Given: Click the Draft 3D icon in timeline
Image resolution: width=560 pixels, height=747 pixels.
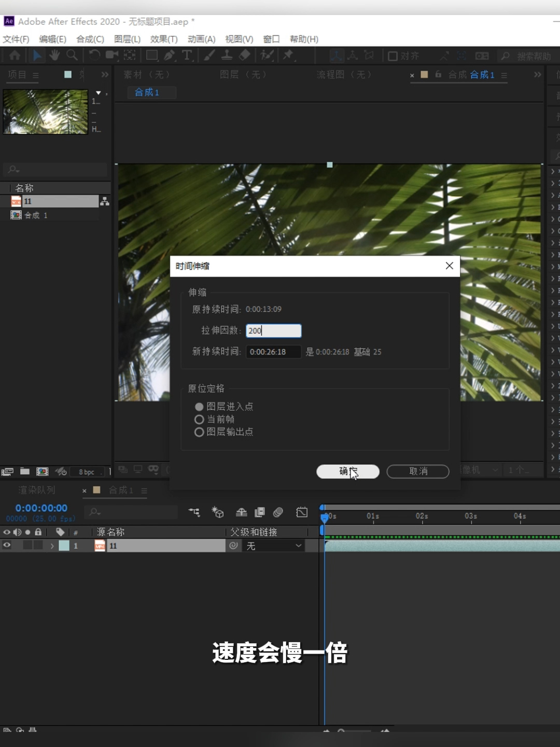Looking at the screenshot, I should 218,513.
